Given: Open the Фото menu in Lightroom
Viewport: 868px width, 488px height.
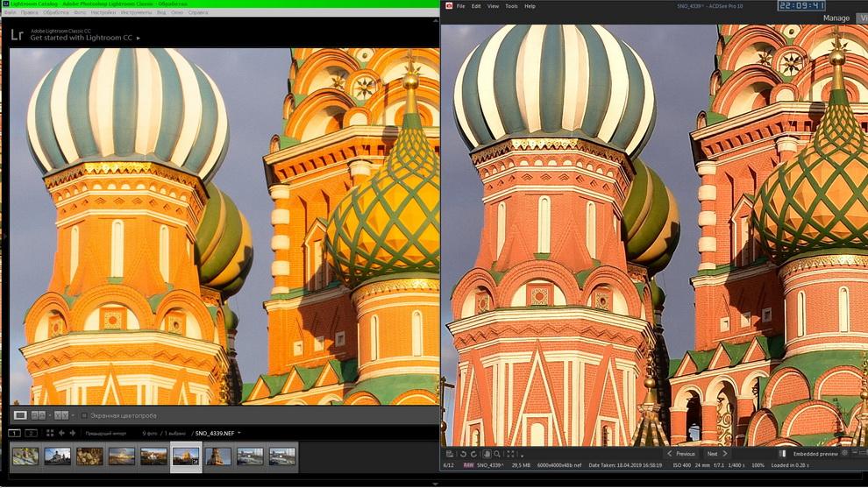Looking at the screenshot, I should (x=81, y=12).
